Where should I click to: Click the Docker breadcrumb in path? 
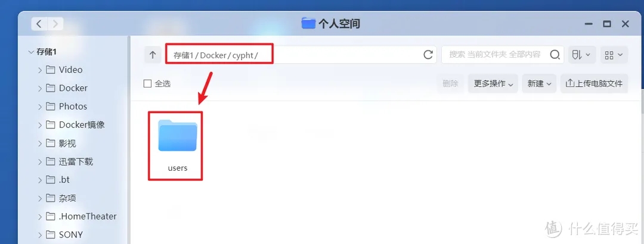(213, 55)
